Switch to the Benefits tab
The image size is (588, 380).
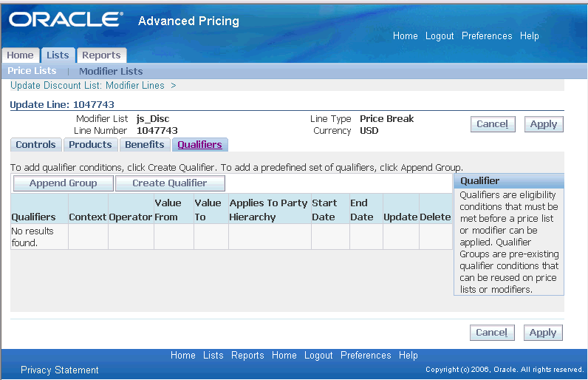(x=145, y=144)
